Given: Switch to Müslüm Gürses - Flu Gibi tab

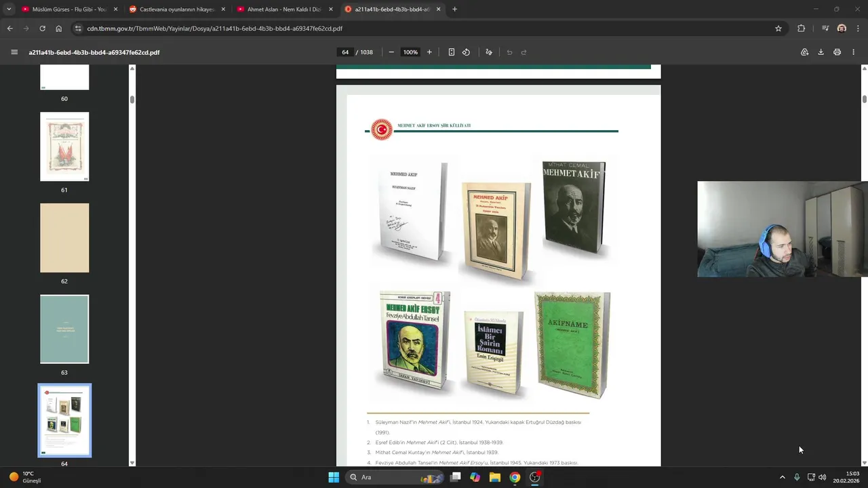Looking at the screenshot, I should (x=71, y=9).
